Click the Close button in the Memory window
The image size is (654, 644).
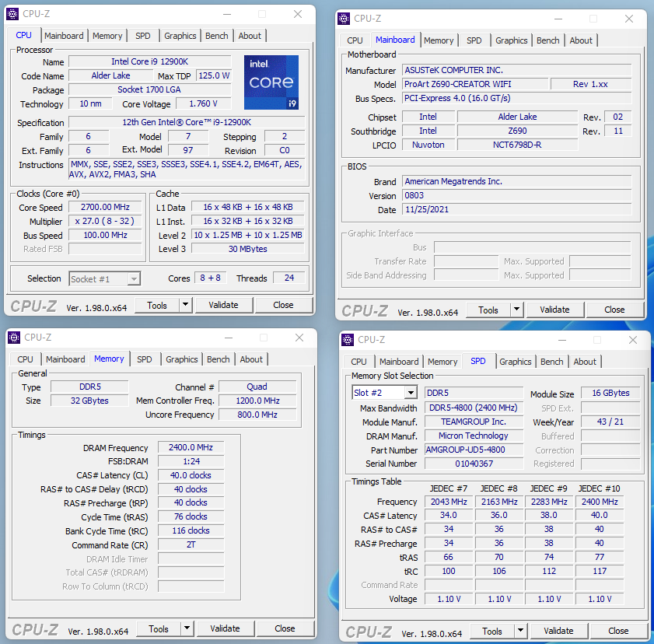coord(285,628)
